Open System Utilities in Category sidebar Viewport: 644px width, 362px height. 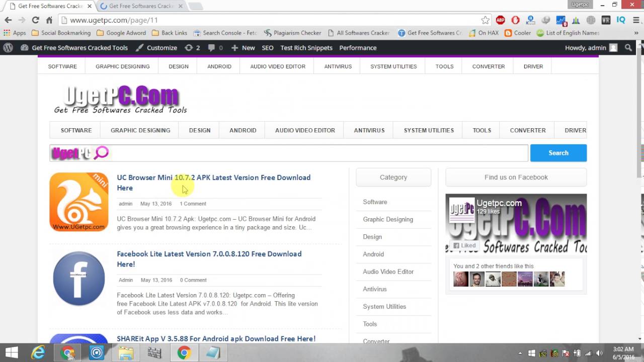point(384,306)
